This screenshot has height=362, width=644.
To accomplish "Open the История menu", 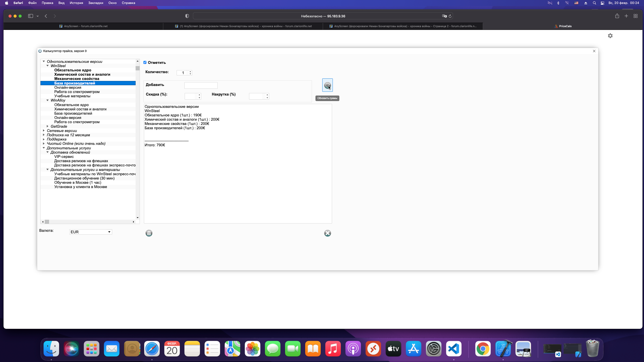I will [76, 3].
